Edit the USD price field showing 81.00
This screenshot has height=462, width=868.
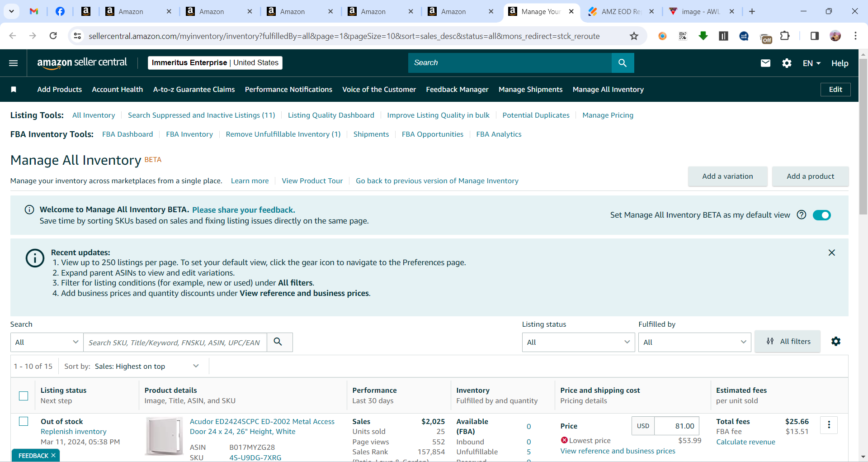676,426
